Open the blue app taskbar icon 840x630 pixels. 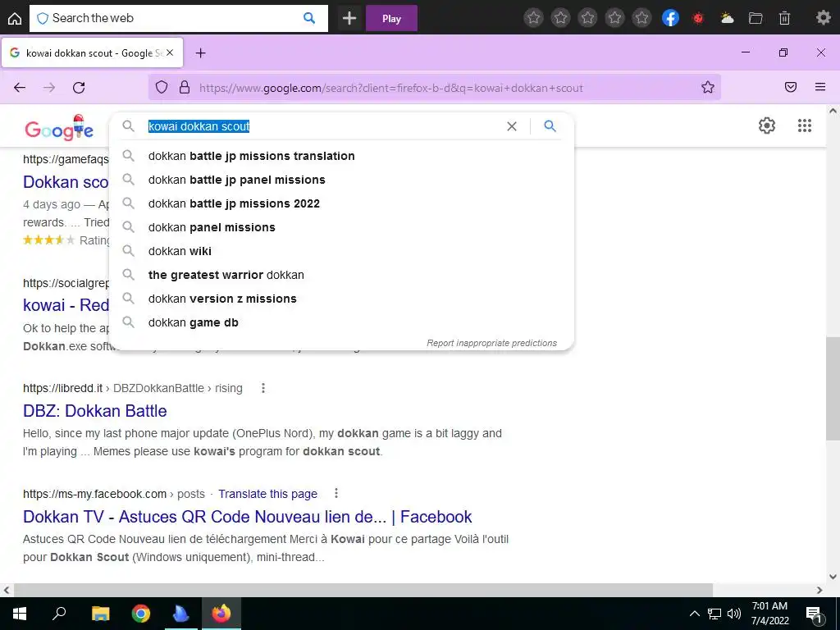click(x=181, y=614)
